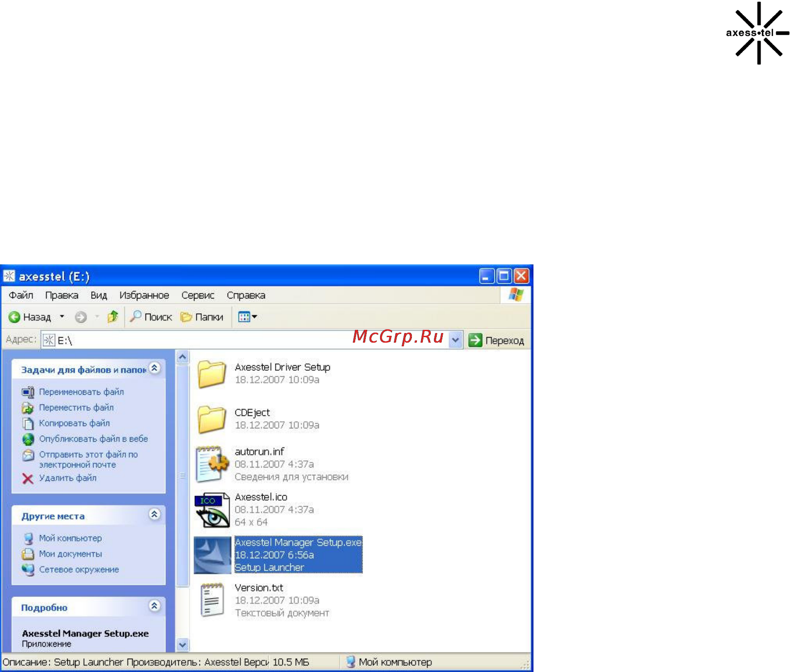Collapse the Другие места panel
Screen dimensions: 791x672
(x=155, y=514)
